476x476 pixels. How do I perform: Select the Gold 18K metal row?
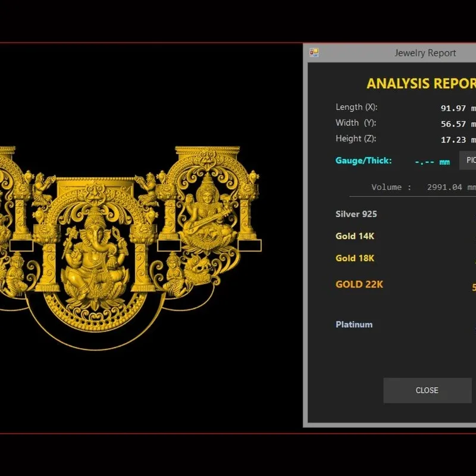point(406,258)
